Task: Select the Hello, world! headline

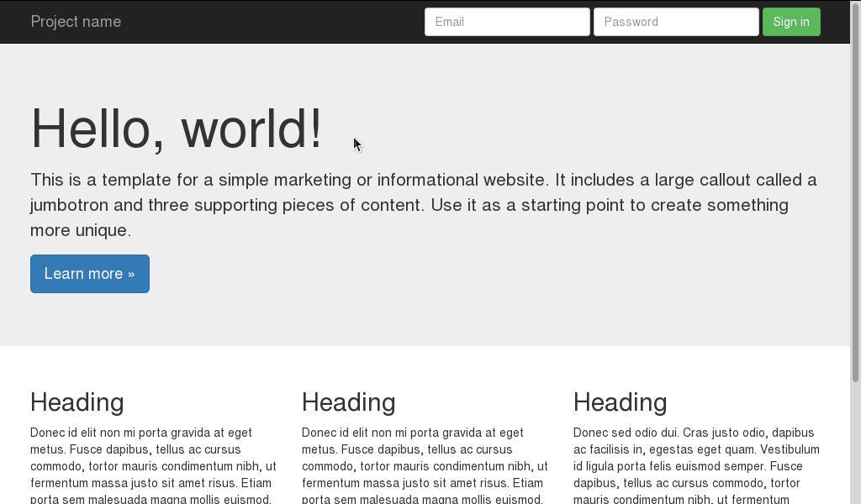Action: tap(177, 129)
